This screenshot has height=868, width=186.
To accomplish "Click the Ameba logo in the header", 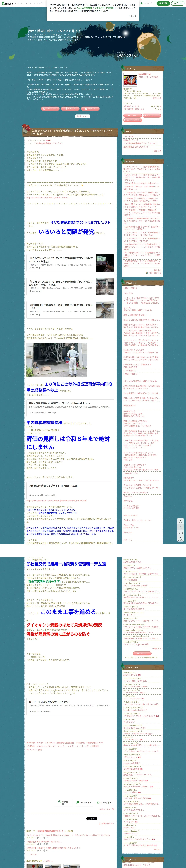I will pyautogui.click(x=7, y=3).
